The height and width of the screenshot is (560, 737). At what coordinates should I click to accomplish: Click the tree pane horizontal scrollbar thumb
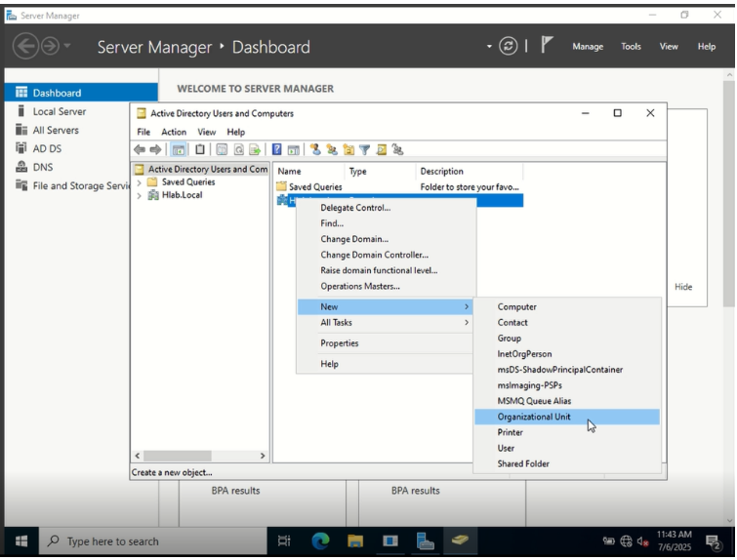(x=178, y=456)
